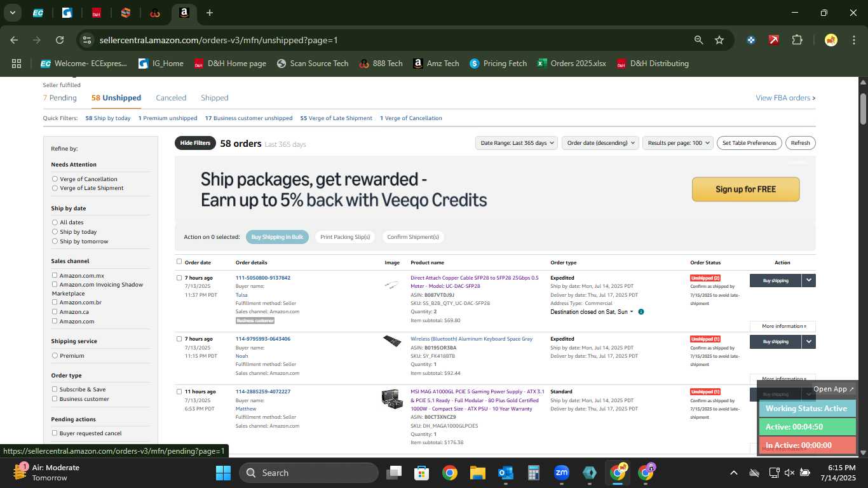Select Ship by today radio button

point(55,232)
